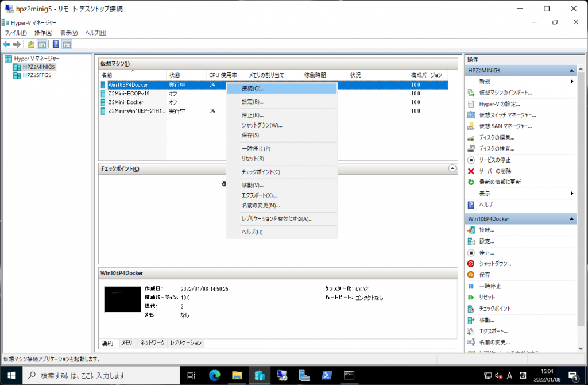Click the blue Help toolbar icon

56,44
